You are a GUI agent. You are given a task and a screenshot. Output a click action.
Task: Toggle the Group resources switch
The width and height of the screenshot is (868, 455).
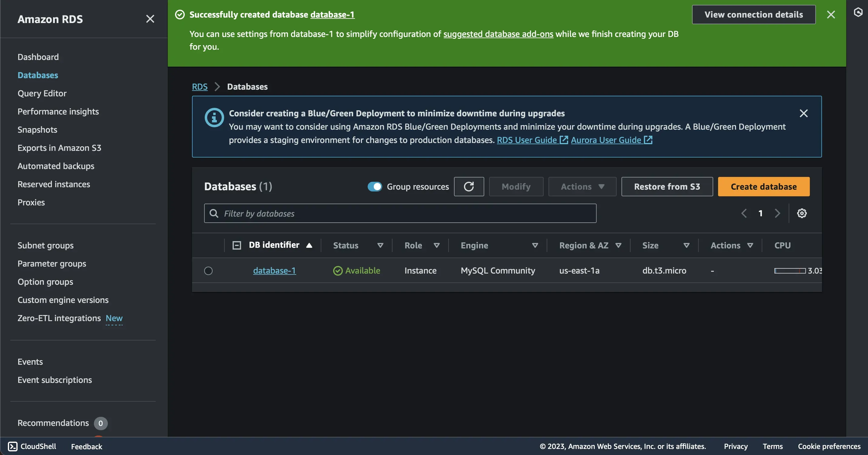coord(375,186)
